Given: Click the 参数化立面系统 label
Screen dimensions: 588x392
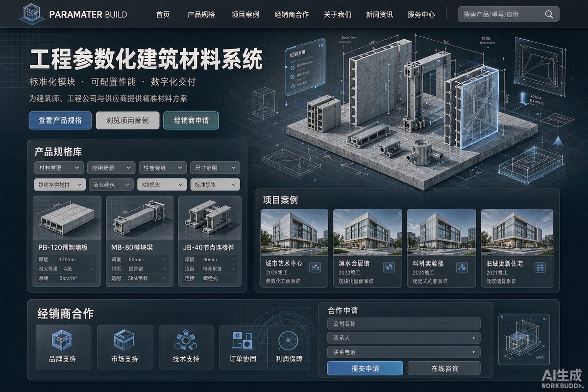Looking at the screenshot, I should pos(283,281).
